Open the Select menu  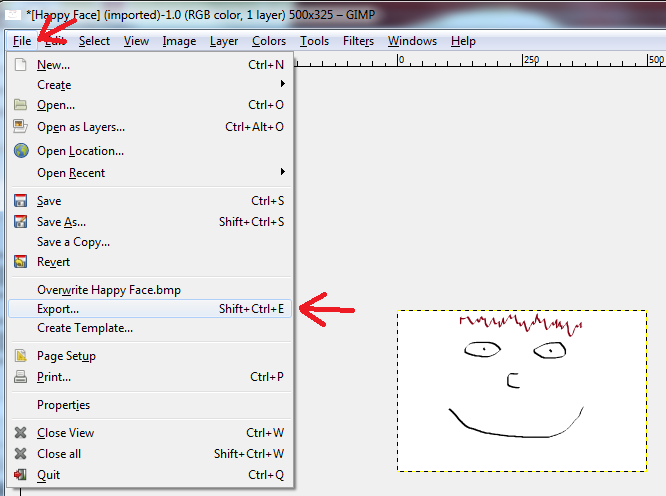pos(94,41)
